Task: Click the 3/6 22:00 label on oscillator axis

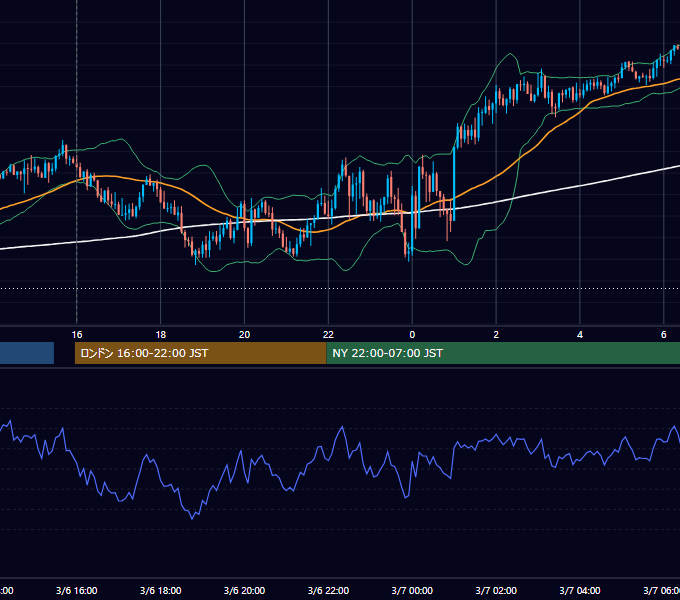Action: tap(328, 590)
